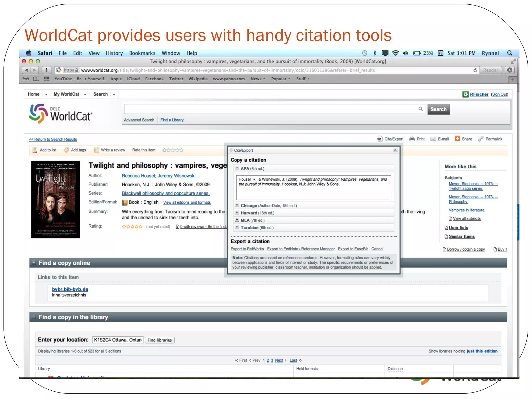The height and width of the screenshot is (399, 532).
Task: Open the Window menu
Action: (x=171, y=53)
